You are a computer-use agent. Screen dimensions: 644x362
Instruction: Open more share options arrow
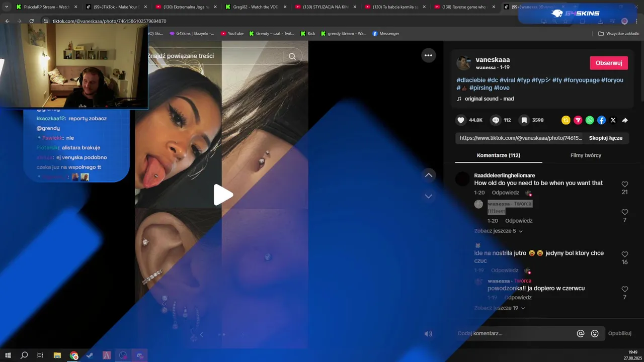tap(625, 120)
